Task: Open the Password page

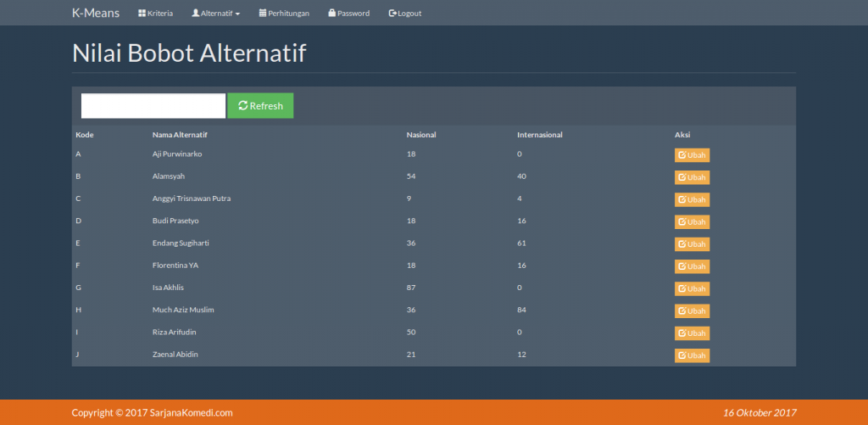Action: click(x=348, y=14)
